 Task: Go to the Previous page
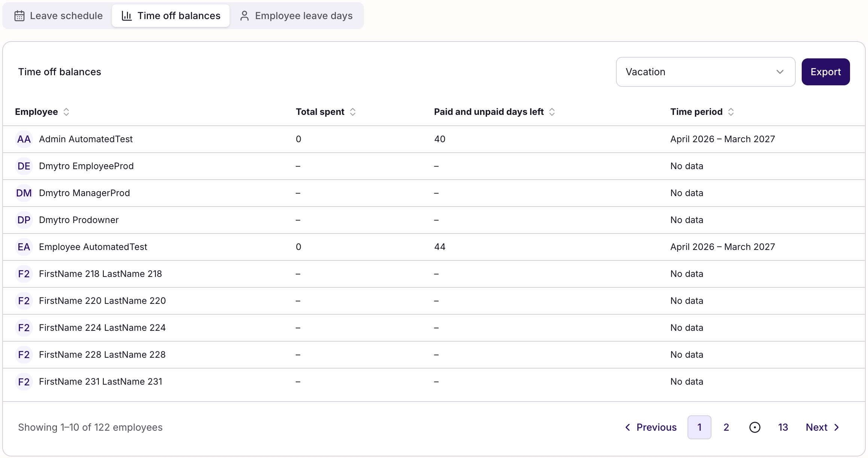click(651, 427)
